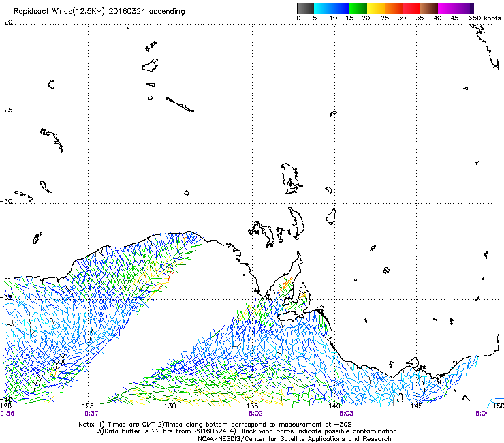Click the '-20' latitude axis label
The width and height of the screenshot is (504, 443).
[6, 22]
